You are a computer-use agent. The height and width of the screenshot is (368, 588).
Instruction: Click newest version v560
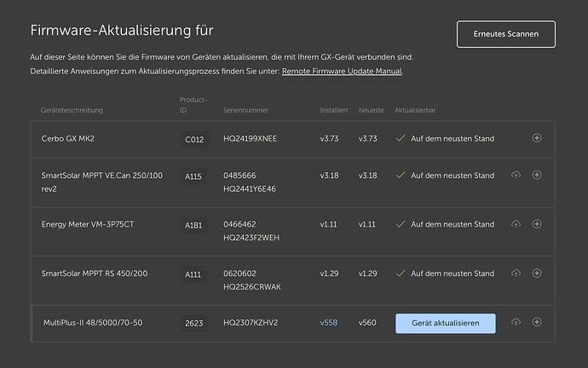(x=367, y=323)
